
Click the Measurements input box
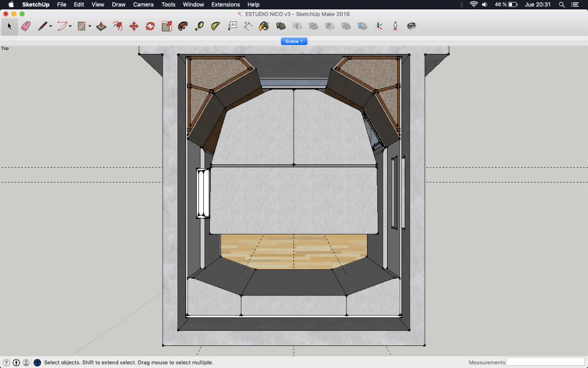(545, 362)
